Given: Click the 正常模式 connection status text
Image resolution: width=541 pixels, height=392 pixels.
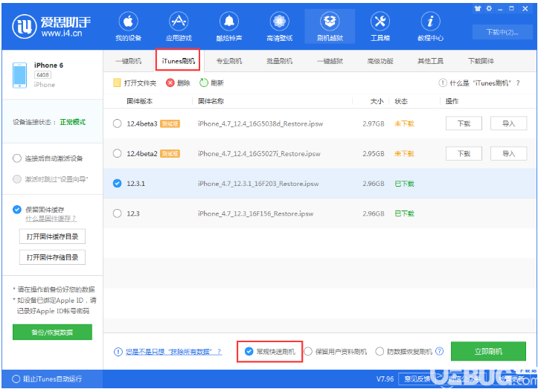Looking at the screenshot, I should pyautogui.click(x=73, y=122).
